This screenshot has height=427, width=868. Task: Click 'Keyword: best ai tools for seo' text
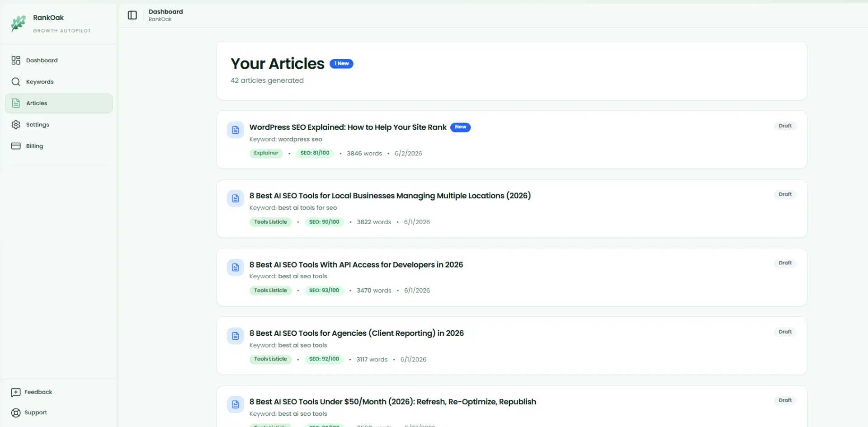pyautogui.click(x=293, y=208)
